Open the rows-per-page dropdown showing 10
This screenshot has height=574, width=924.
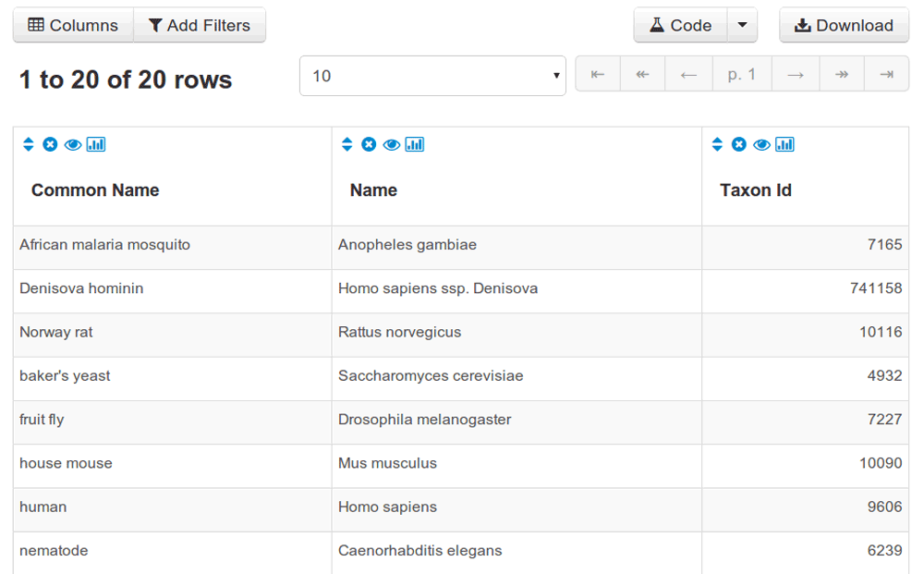[x=432, y=76]
